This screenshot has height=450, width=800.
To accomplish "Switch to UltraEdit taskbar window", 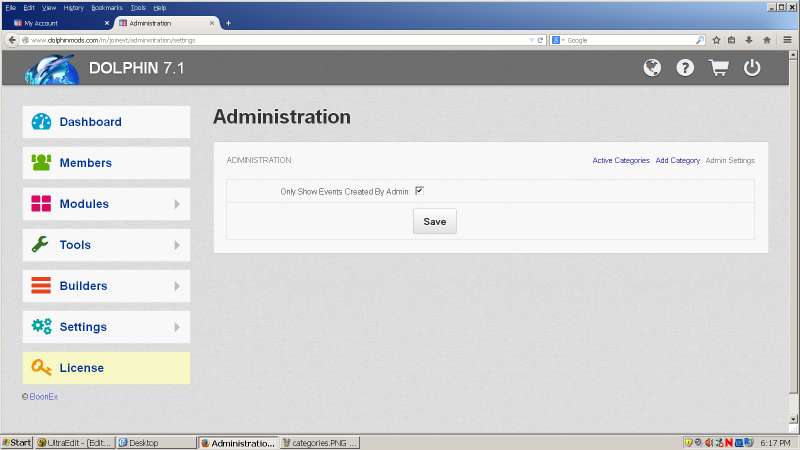I will [x=74, y=442].
